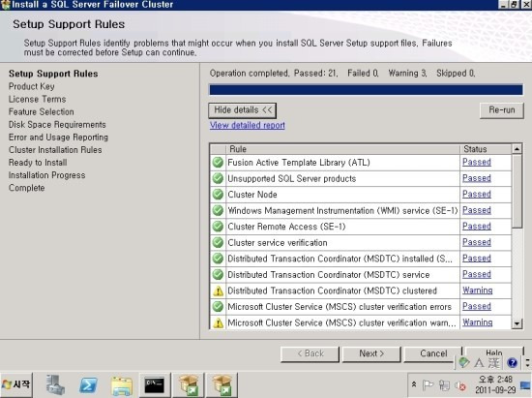Click the check icon for Cluster service verification
The image size is (532, 398).
point(218,242)
